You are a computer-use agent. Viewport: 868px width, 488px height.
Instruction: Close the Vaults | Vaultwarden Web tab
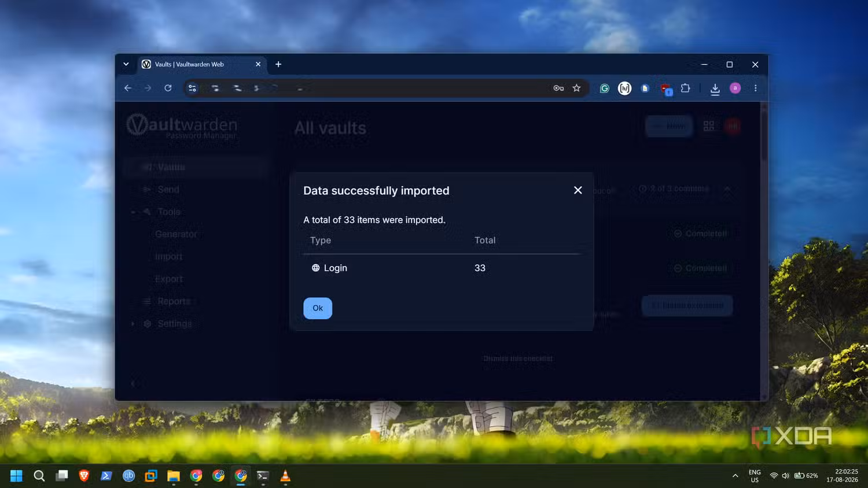(258, 64)
